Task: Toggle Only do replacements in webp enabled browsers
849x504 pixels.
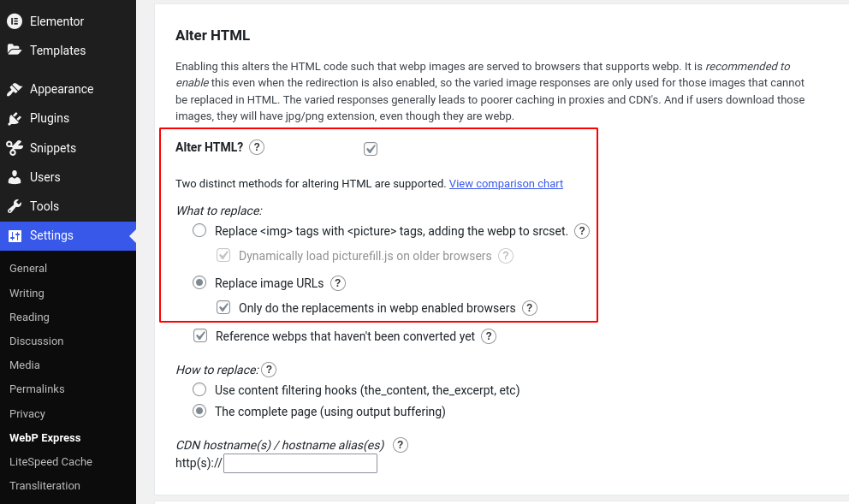Action: pos(223,307)
